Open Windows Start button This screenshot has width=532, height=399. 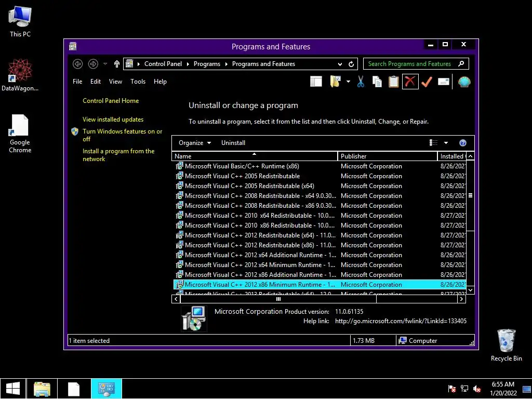coord(13,389)
